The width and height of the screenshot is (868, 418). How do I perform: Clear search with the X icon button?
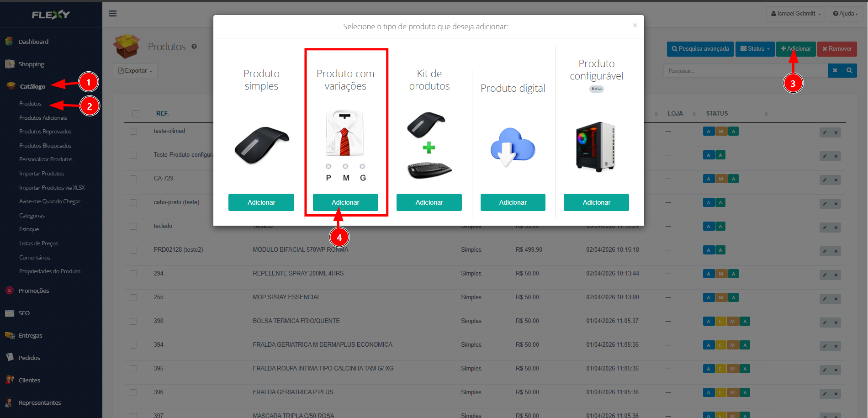[835, 71]
